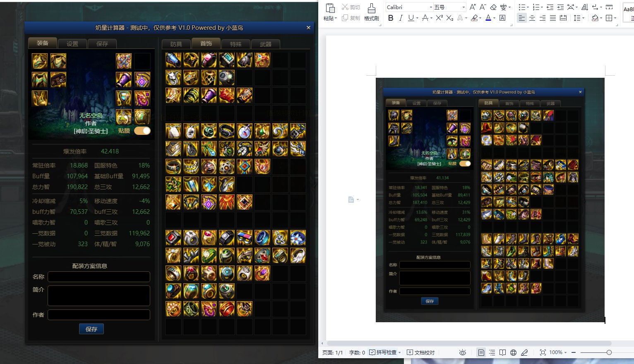The width and height of the screenshot is (634, 364).
Task: Click the zoom out minus button
Action: 574,352
